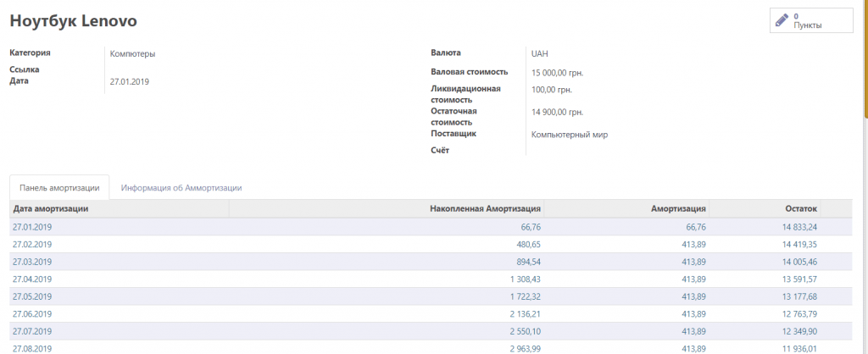Click the asset date 27.01.2019 field
This screenshot has height=354, width=868.
click(x=130, y=82)
